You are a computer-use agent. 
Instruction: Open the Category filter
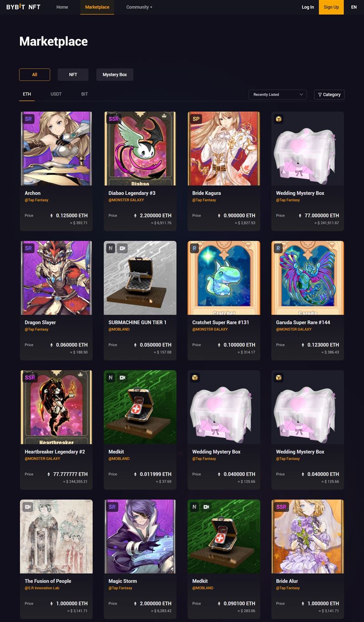329,94
